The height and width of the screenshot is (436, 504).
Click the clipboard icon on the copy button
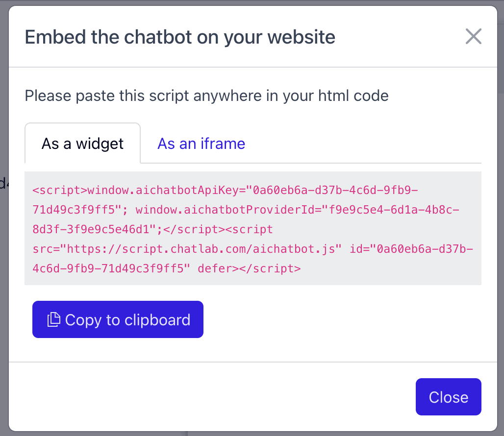pos(53,319)
